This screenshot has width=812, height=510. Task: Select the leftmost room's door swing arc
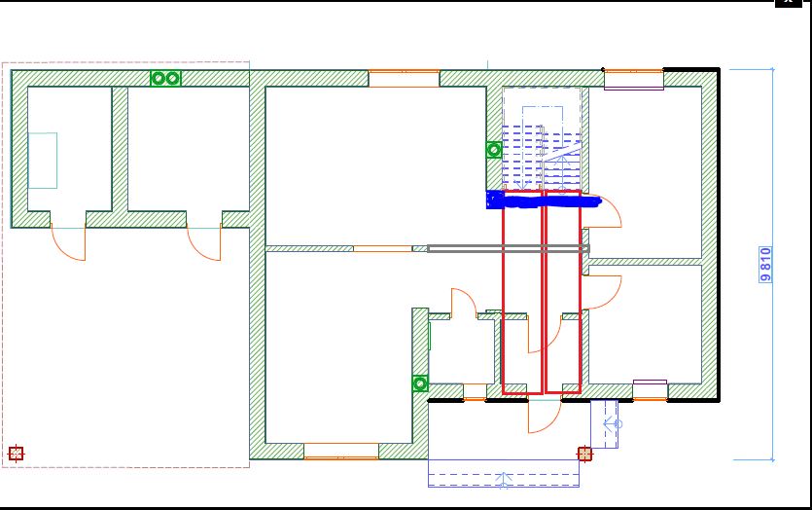click(68, 243)
